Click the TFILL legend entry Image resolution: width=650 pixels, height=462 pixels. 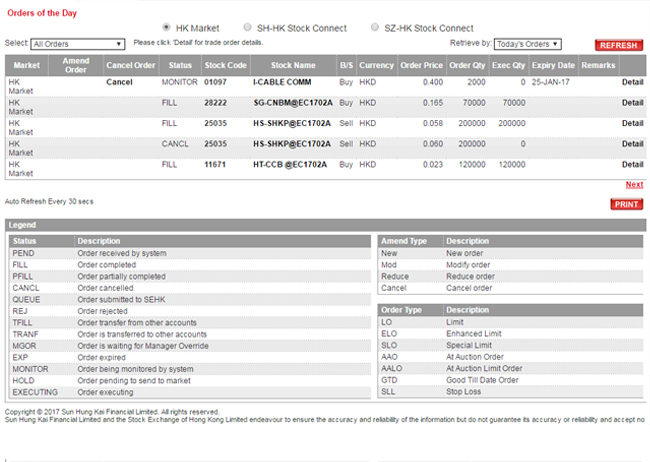(22, 323)
